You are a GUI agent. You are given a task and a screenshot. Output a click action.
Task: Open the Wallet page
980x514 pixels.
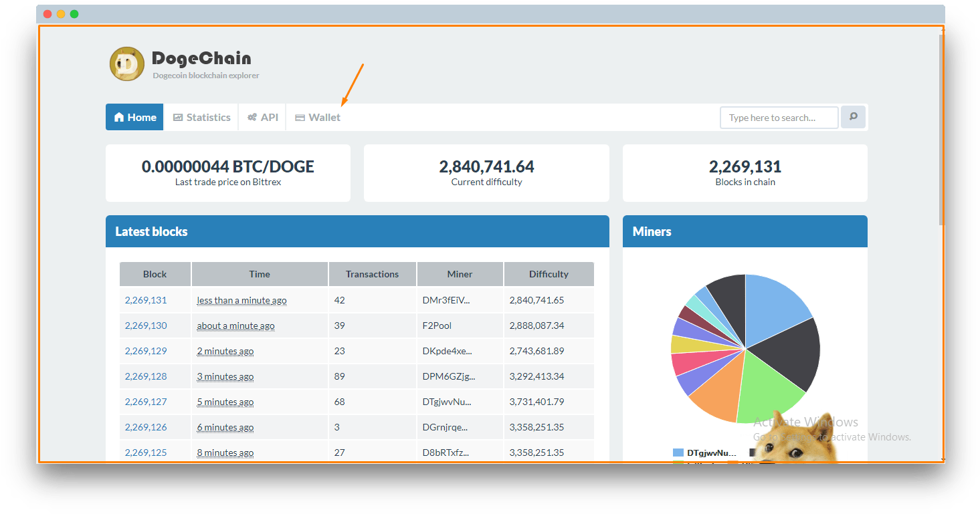click(x=318, y=117)
